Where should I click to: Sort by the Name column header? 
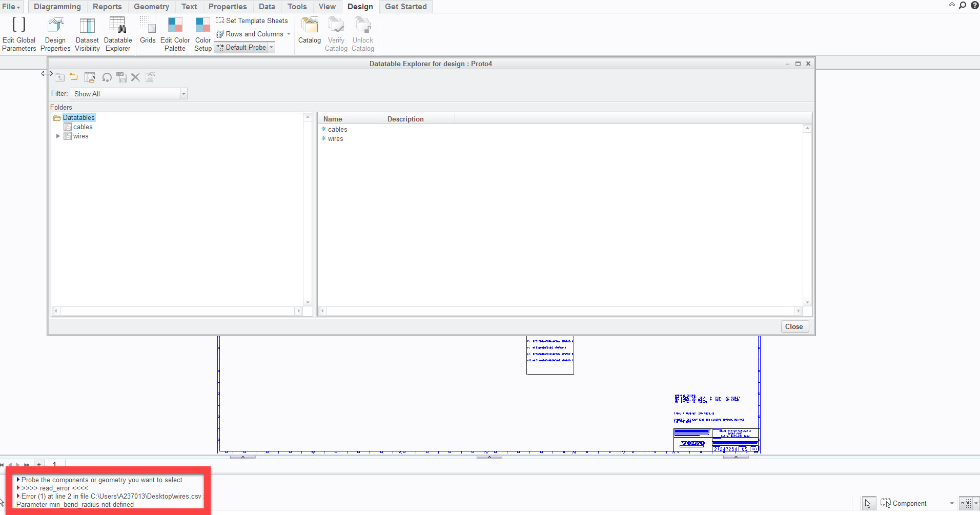(351, 119)
